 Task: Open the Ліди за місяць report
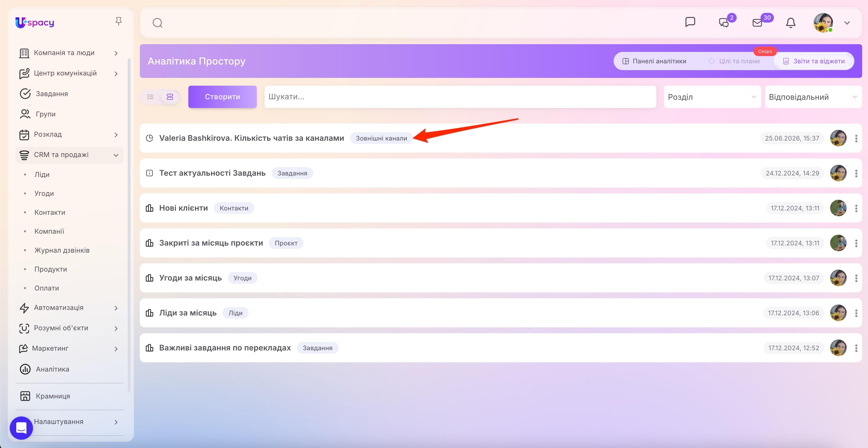[x=188, y=313]
